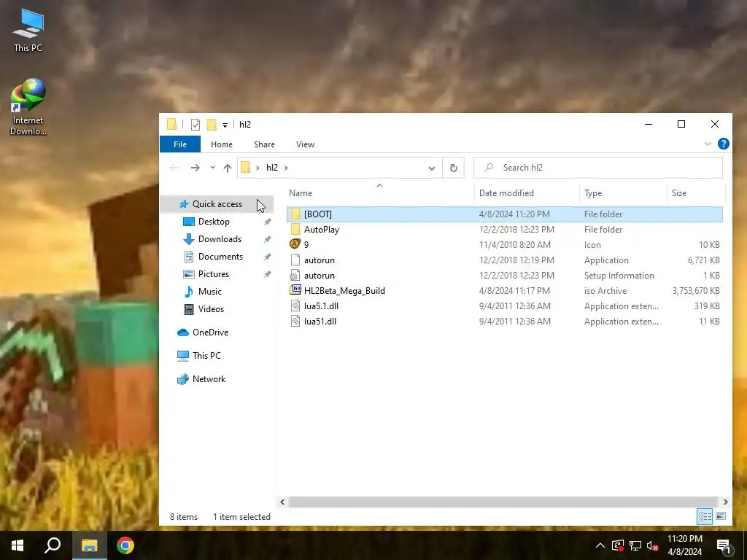Viewport: 747px width, 560px height.
Task: Click the Search hl2 field
Action: point(598,168)
